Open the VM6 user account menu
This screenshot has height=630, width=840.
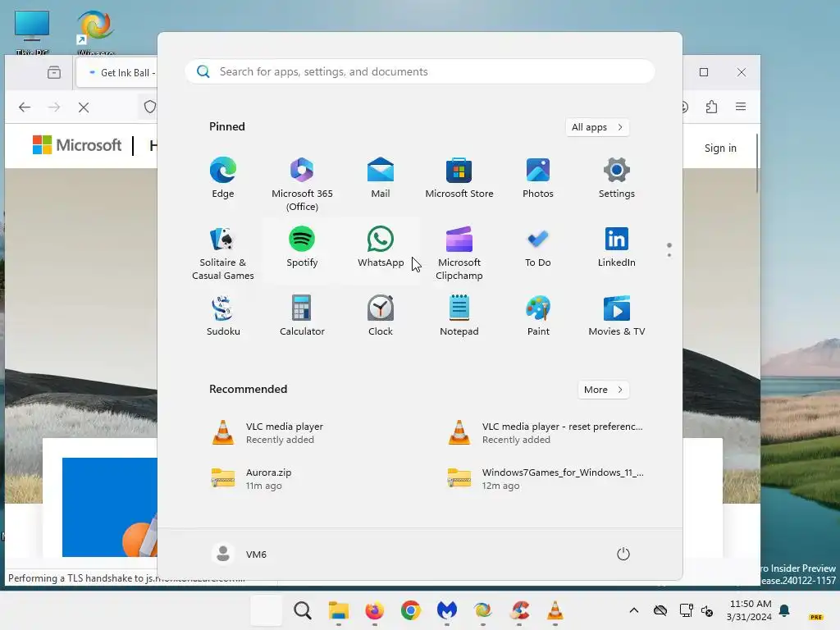tap(240, 554)
